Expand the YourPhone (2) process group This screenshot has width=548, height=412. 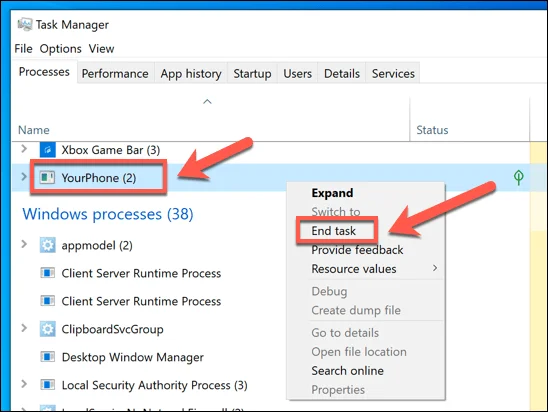pos(24,177)
